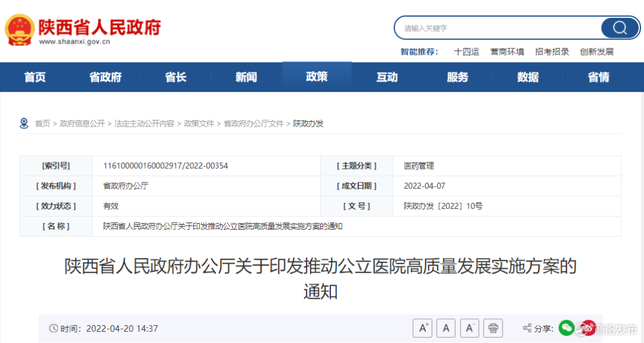Image resolution: width=644 pixels, height=343 pixels.
Task: Decrease font size with A- button
Action: (469, 328)
